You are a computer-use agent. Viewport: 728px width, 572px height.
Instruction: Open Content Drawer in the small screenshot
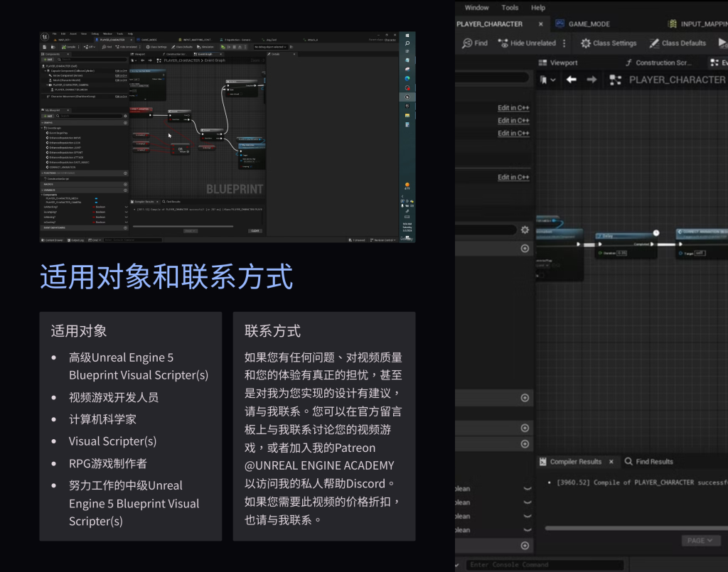tap(52, 240)
